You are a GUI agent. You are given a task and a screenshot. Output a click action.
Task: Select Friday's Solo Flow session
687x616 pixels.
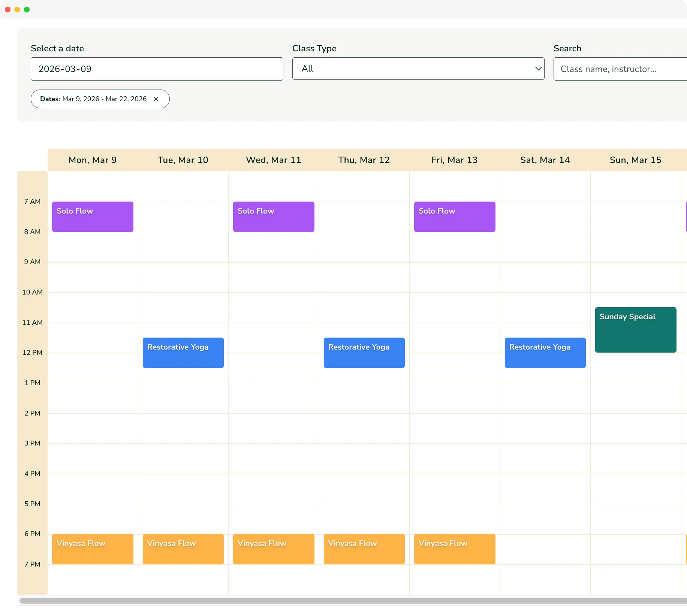[x=454, y=217]
